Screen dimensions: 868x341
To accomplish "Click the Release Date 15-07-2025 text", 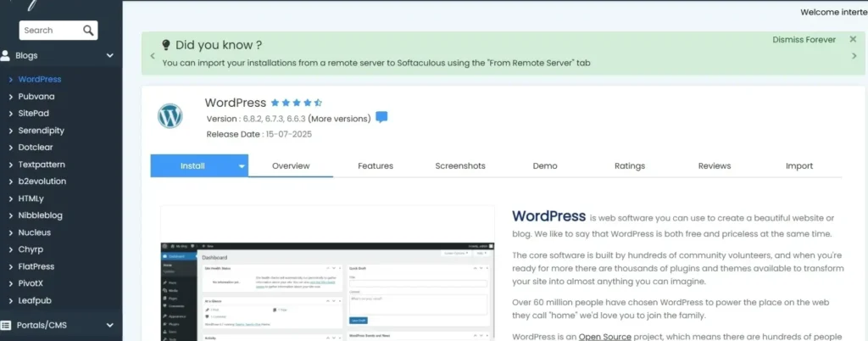I will pos(259,135).
